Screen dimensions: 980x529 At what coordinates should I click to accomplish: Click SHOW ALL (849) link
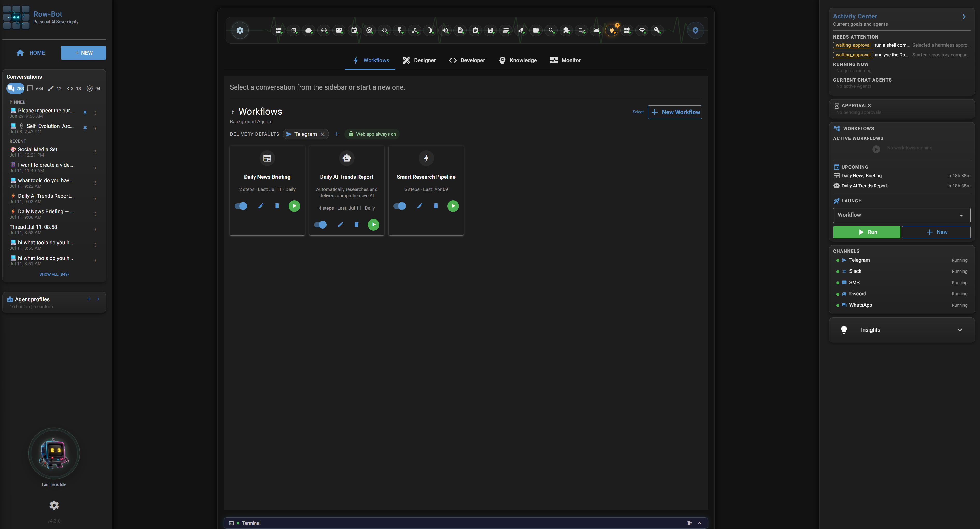tap(54, 274)
